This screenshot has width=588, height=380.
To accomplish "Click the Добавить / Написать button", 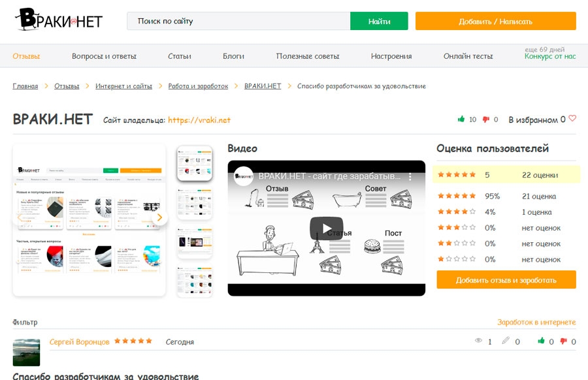I will point(496,21).
